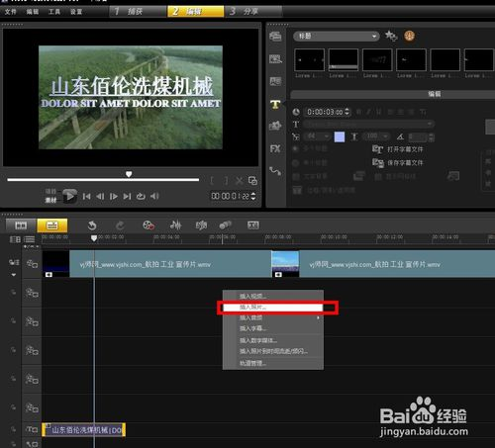
Task: Click 打开字幕文件 button
Action: [x=397, y=149]
